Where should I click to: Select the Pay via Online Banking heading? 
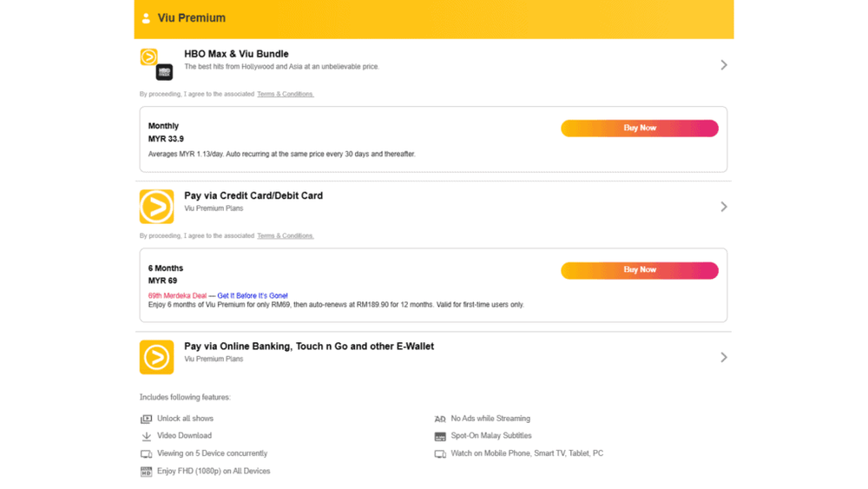click(309, 346)
